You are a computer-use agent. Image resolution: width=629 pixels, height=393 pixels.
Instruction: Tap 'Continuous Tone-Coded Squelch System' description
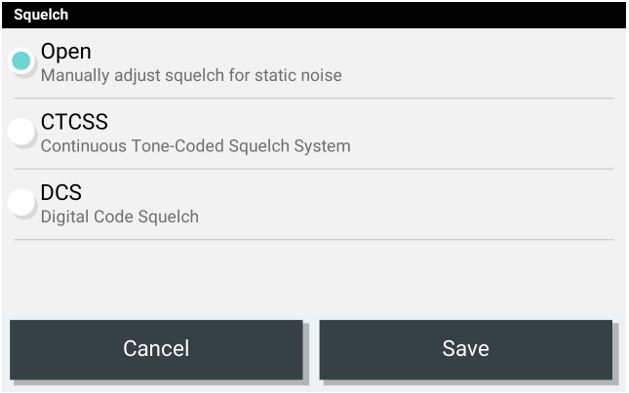[x=196, y=146]
